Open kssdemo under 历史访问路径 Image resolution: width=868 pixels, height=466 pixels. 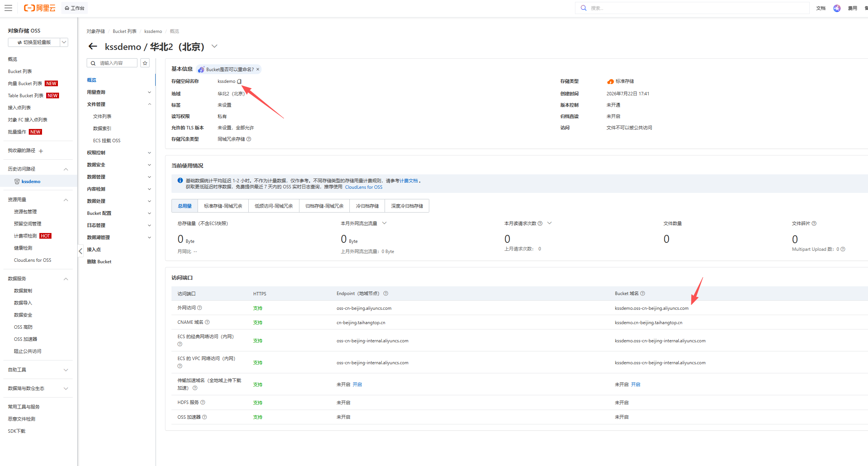[31, 182]
